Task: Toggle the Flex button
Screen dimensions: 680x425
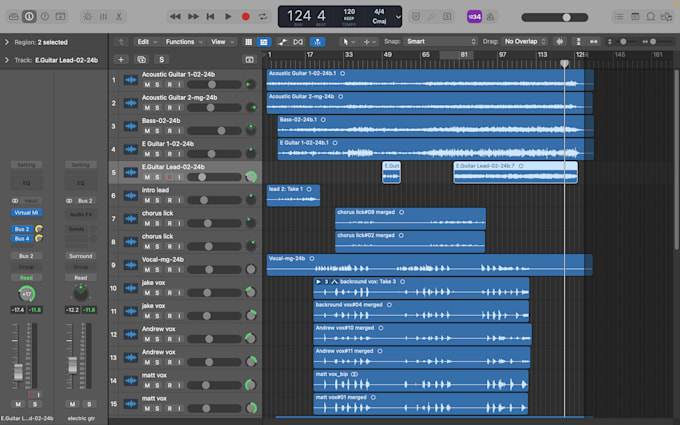Action: 298,42
